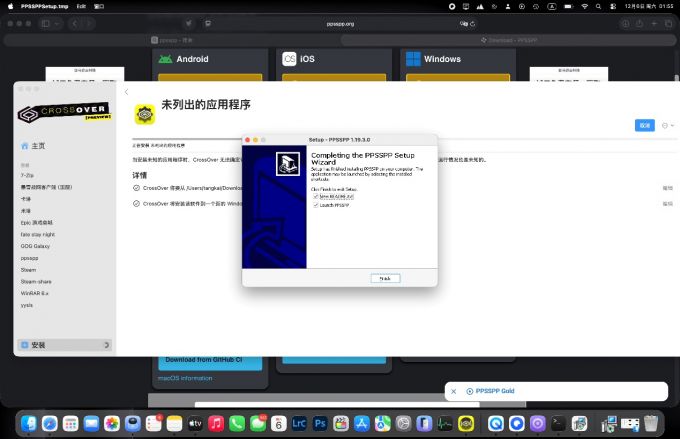Screen dimensions: 680x439
Task: Open the Edit menu
Action: 81,7
